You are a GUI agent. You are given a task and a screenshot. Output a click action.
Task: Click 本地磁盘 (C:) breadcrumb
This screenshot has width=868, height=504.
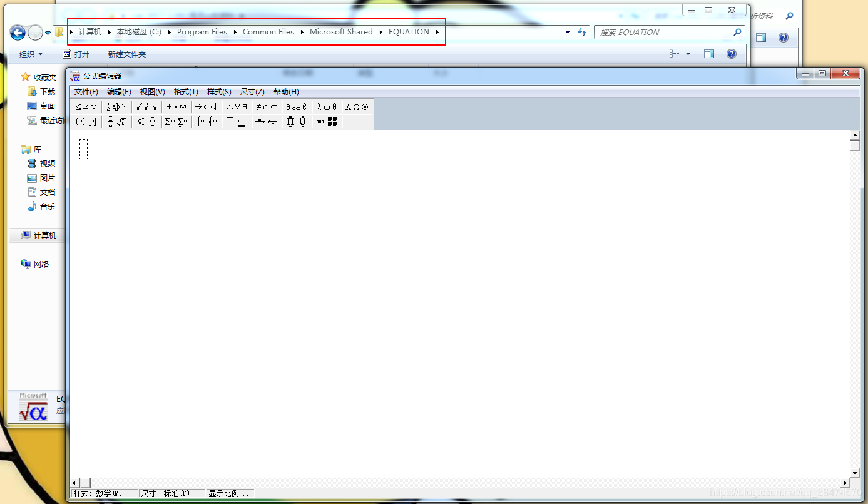pyautogui.click(x=139, y=32)
